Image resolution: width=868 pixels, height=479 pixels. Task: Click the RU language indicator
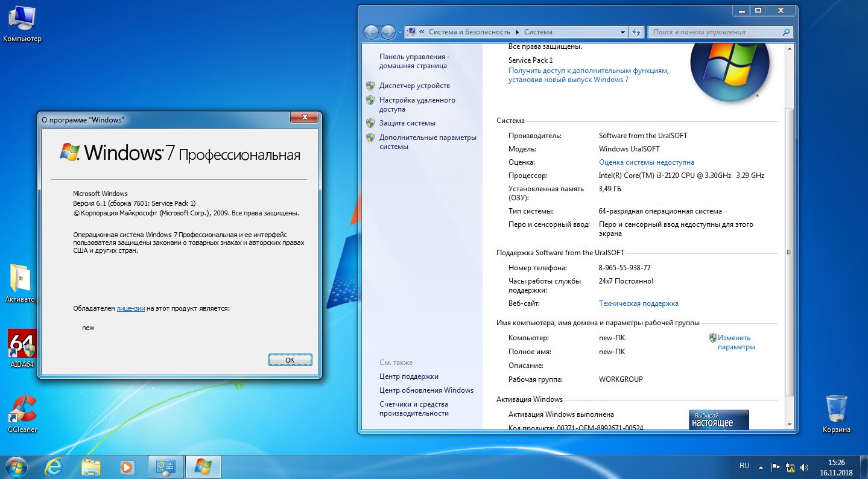pyautogui.click(x=744, y=466)
